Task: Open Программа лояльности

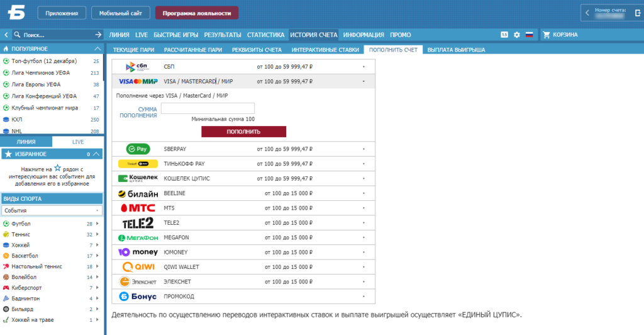Action: (197, 13)
